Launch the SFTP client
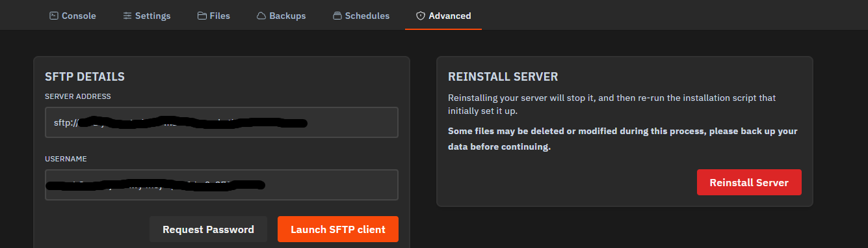 (338, 229)
